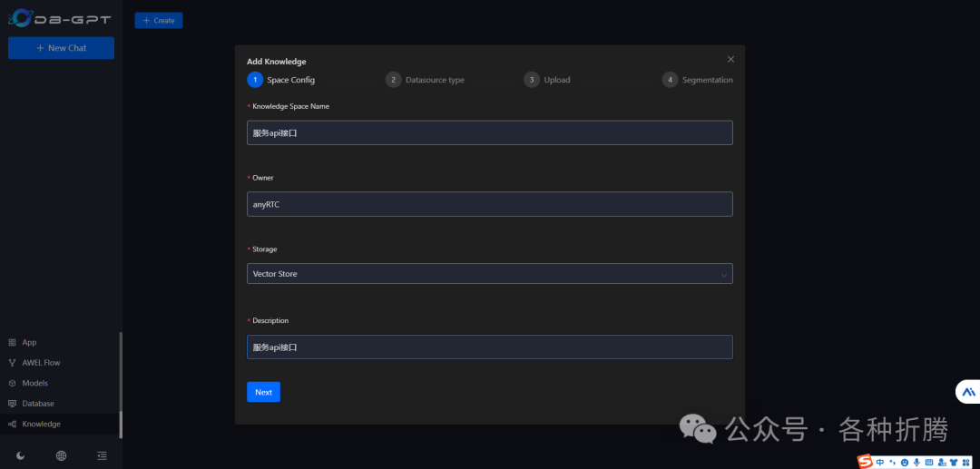Viewport: 980px width, 469px height.
Task: Collapse the sidebar with fold icon
Action: point(102,456)
